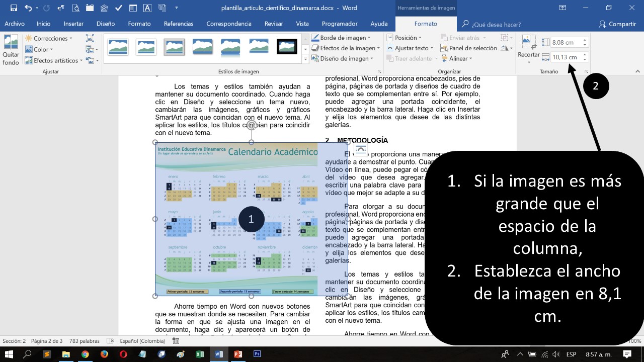Click the reset picture icon

92,60
